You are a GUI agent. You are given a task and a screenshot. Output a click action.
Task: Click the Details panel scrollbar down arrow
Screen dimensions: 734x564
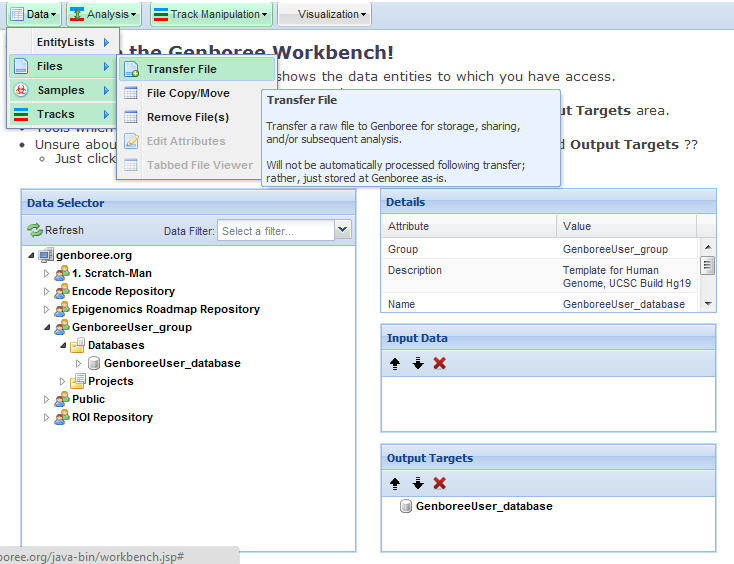coord(708,303)
